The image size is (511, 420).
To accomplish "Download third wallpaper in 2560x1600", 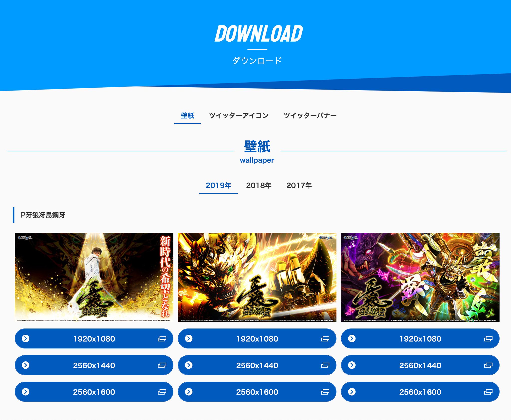I will tap(420, 392).
